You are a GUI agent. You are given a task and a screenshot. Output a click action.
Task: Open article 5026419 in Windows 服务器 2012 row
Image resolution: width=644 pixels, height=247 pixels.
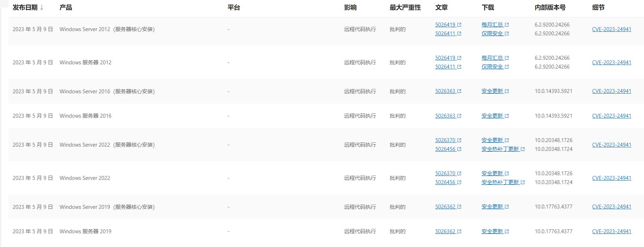point(445,58)
